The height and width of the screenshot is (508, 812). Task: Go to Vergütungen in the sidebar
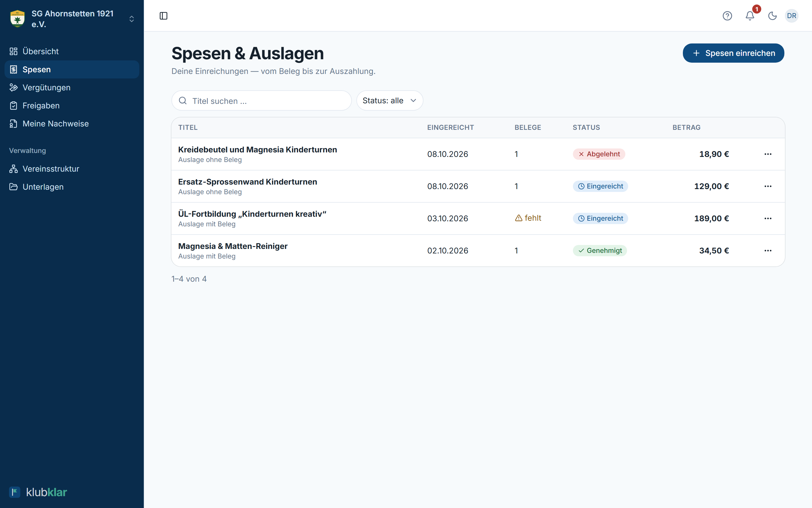coord(72,88)
